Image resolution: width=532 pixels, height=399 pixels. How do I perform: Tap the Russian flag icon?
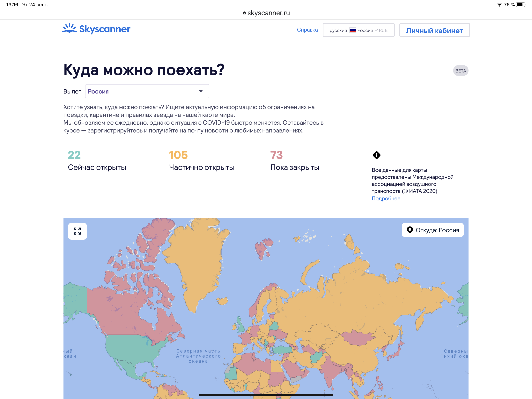[x=353, y=30]
